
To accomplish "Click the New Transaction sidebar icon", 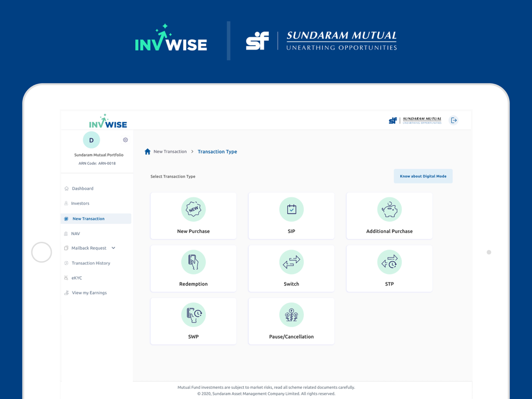I will coord(66,219).
